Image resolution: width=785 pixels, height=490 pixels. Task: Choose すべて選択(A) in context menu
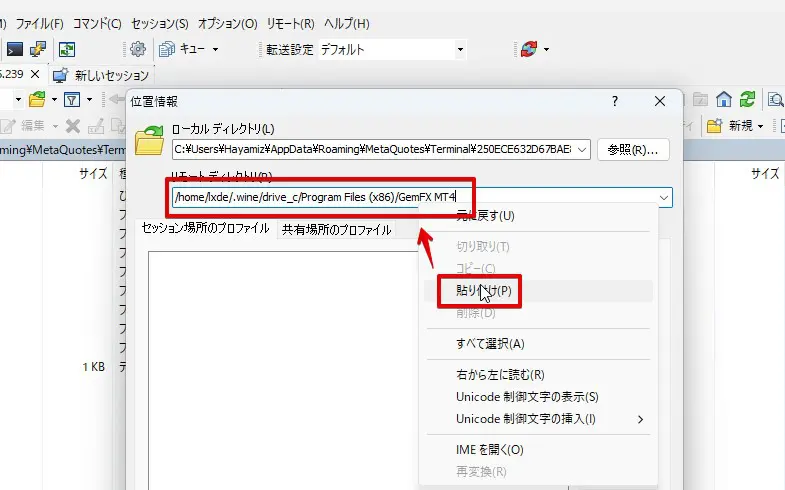[489, 343]
